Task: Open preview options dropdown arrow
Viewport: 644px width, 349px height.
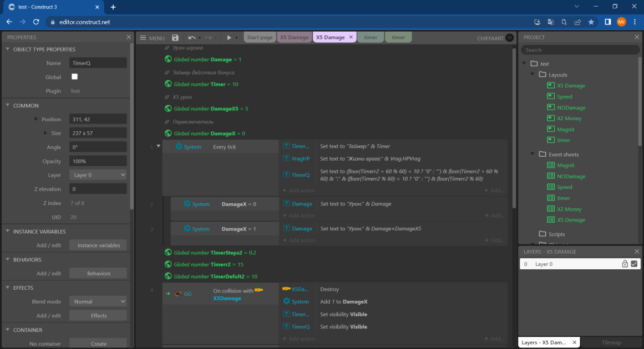Action: 236,38
